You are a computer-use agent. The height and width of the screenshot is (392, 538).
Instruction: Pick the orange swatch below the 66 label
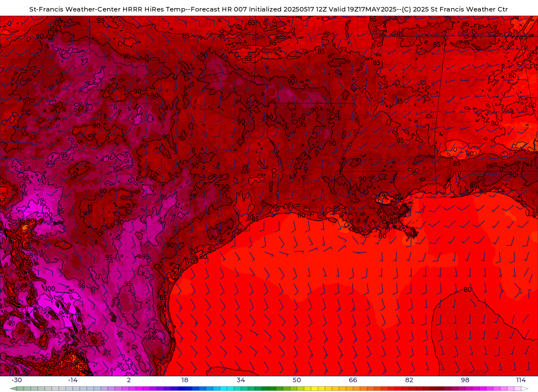(x=356, y=389)
